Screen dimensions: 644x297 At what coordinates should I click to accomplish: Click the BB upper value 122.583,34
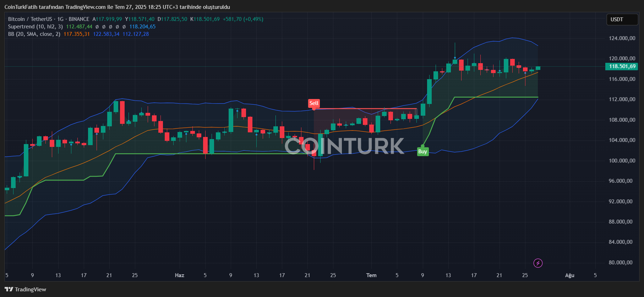click(x=106, y=34)
